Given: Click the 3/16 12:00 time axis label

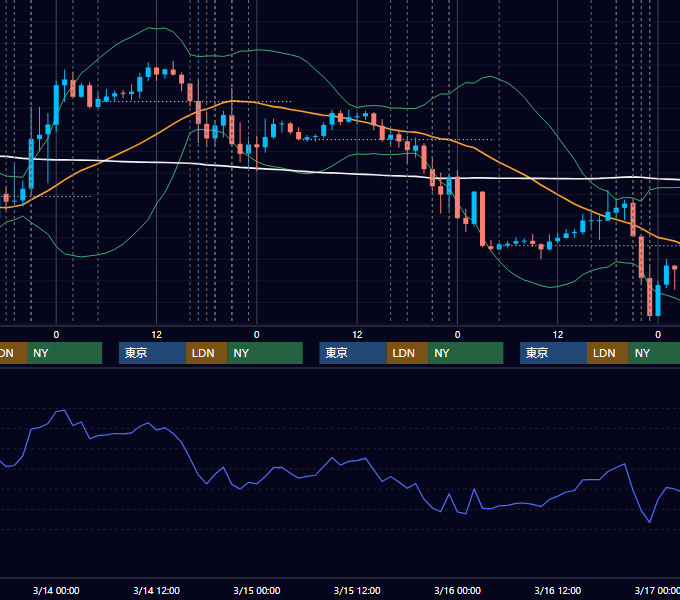Looking at the screenshot, I should [x=558, y=590].
